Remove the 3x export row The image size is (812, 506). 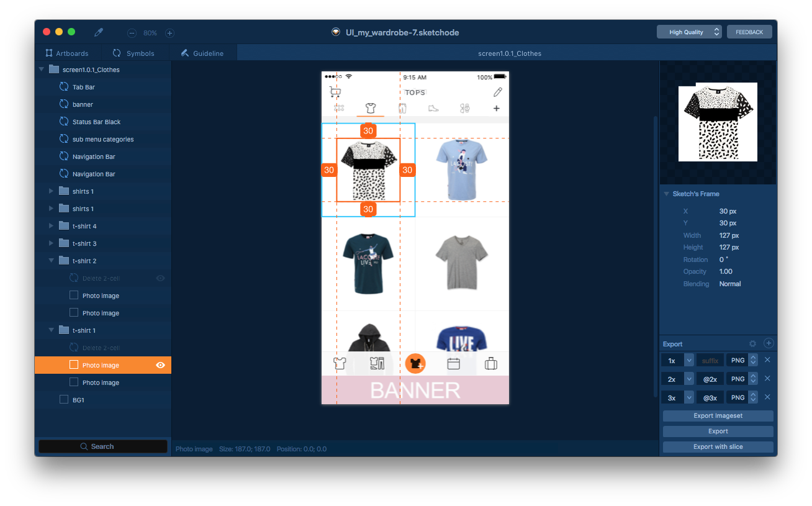(x=767, y=397)
